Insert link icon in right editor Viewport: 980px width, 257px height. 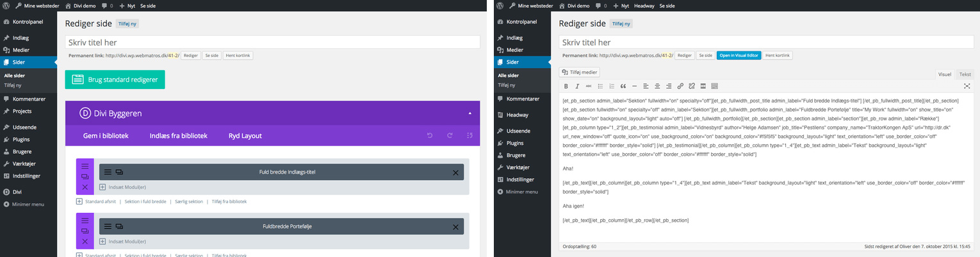680,86
